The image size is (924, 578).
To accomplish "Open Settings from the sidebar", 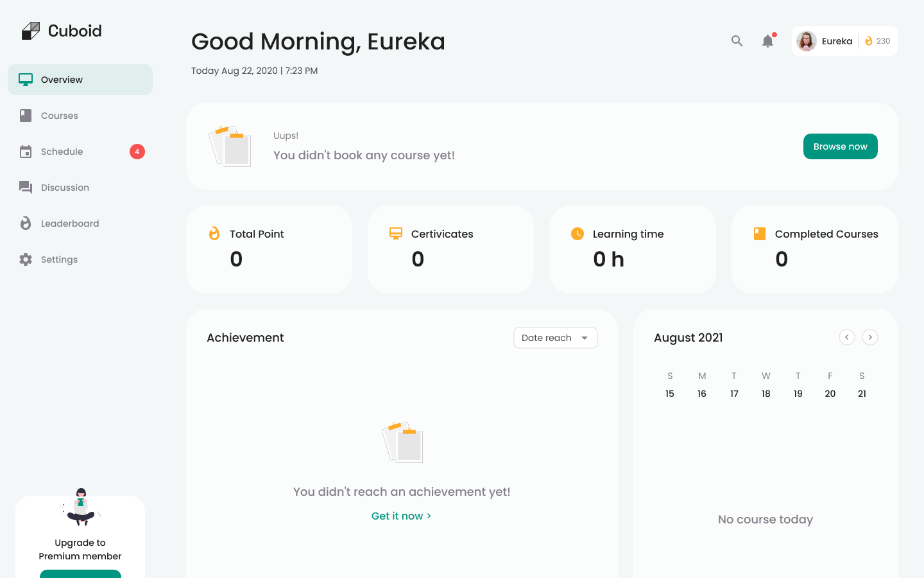I will coord(59,259).
